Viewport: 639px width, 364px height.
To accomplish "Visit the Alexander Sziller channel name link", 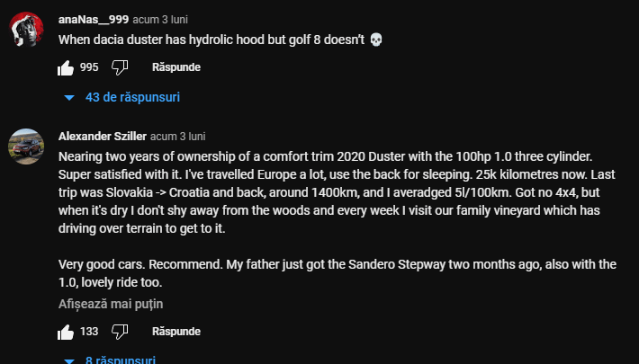I will coord(103,137).
